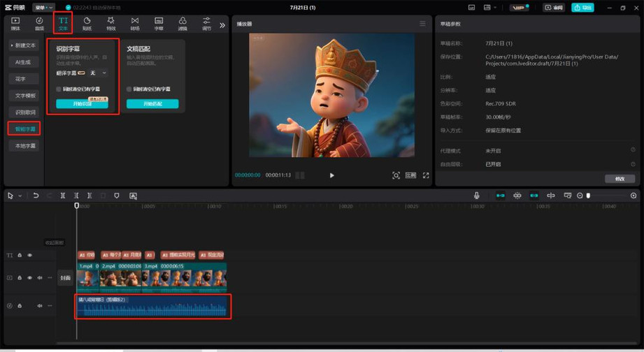This screenshot has width=644, height=352.
Task: Select 本地字幕 in text sidebar
Action: coord(25,146)
